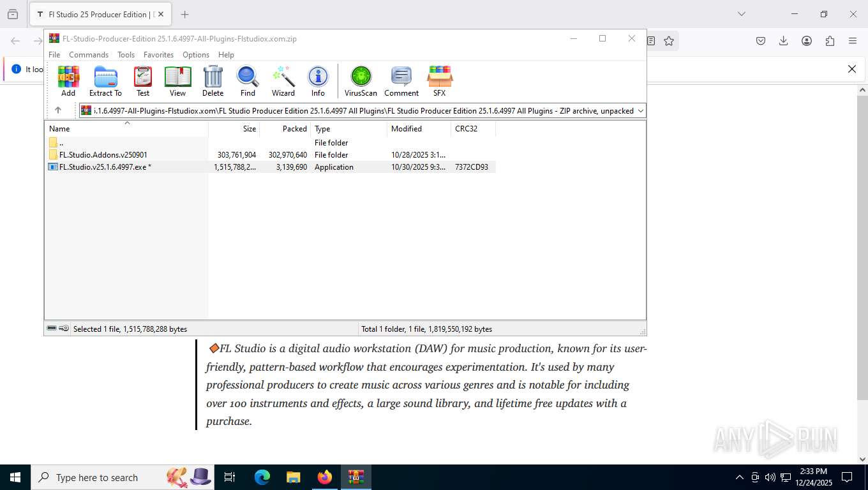Start VirusScan on the archive

[x=361, y=81]
